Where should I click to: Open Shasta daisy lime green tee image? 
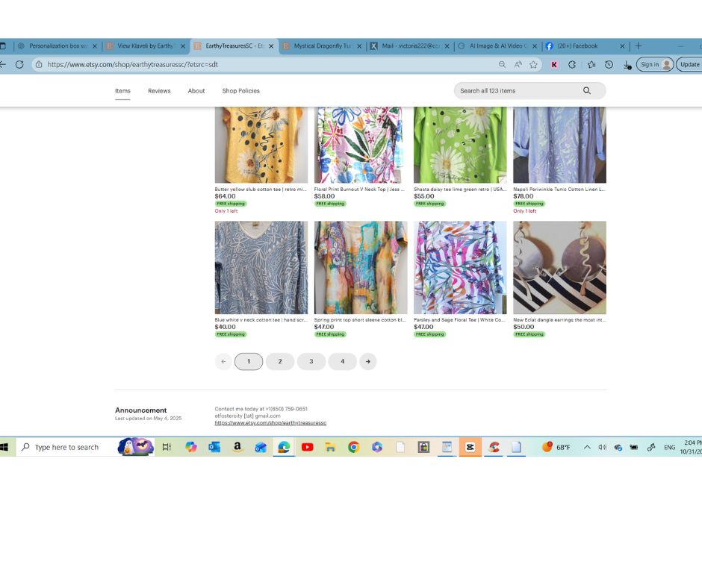pyautogui.click(x=460, y=145)
